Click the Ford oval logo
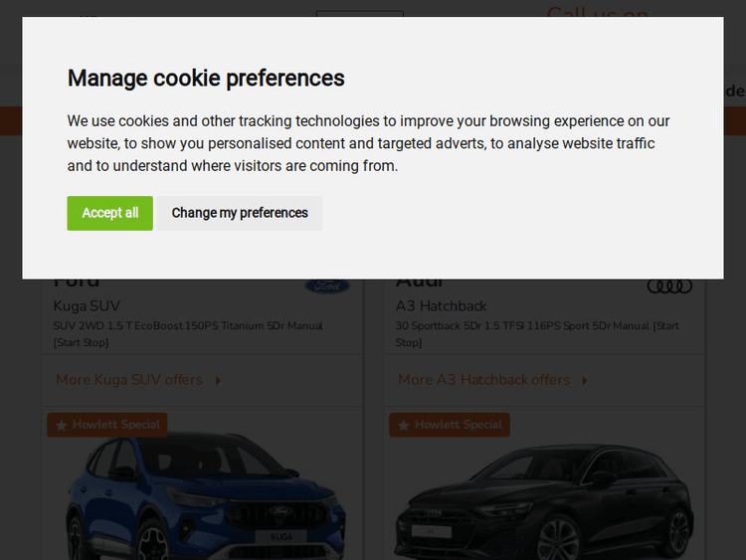 click(x=327, y=286)
